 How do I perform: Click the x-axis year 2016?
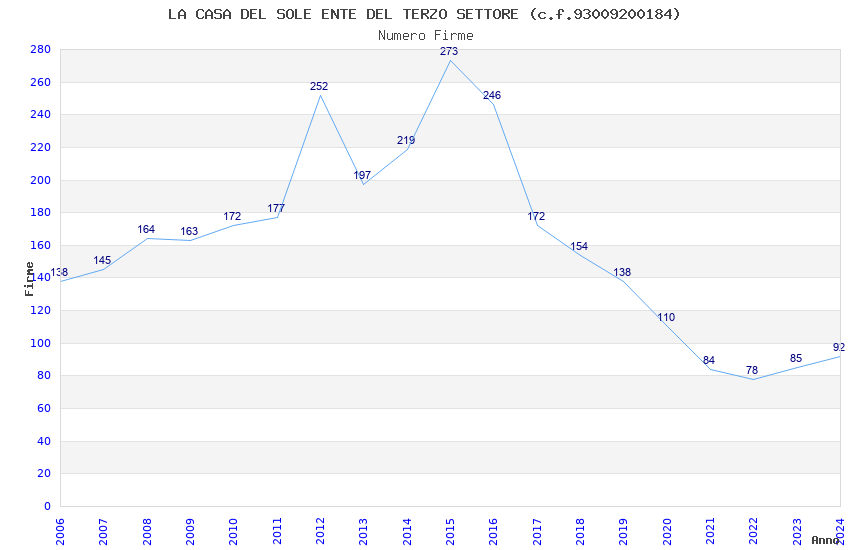pos(494,532)
